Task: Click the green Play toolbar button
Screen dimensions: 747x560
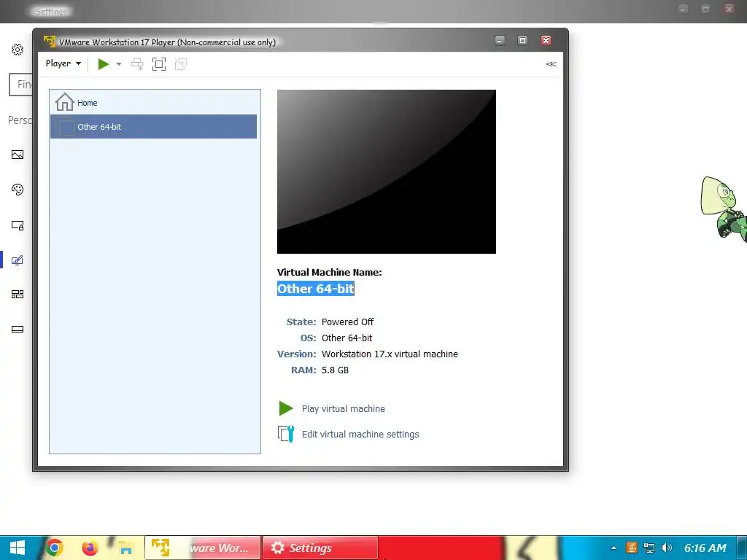Action: coord(104,64)
